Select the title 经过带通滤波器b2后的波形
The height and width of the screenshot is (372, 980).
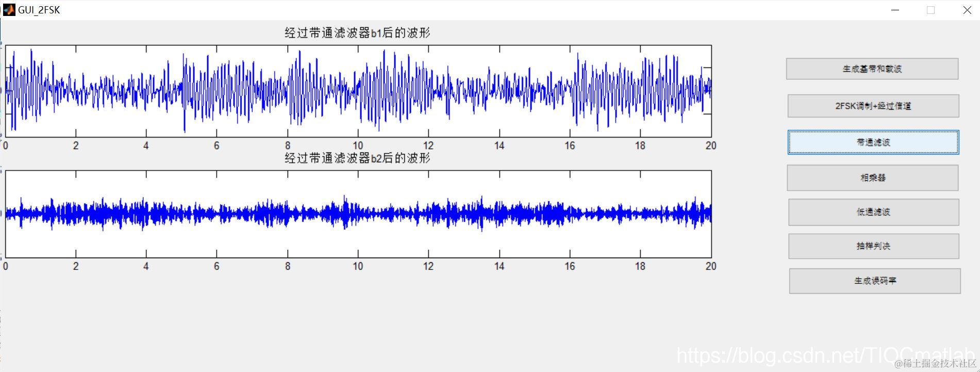click(x=357, y=158)
